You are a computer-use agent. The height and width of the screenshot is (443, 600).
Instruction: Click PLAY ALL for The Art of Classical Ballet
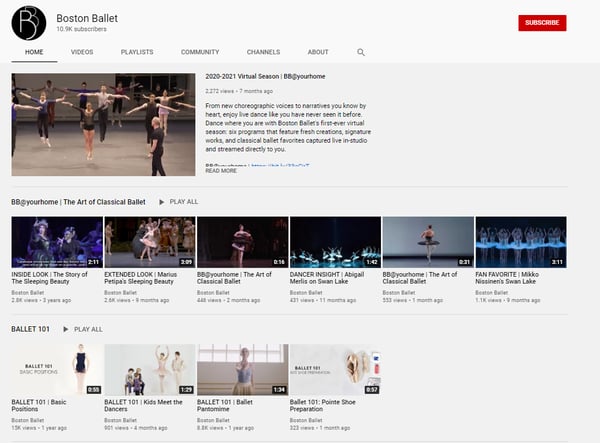tap(184, 202)
